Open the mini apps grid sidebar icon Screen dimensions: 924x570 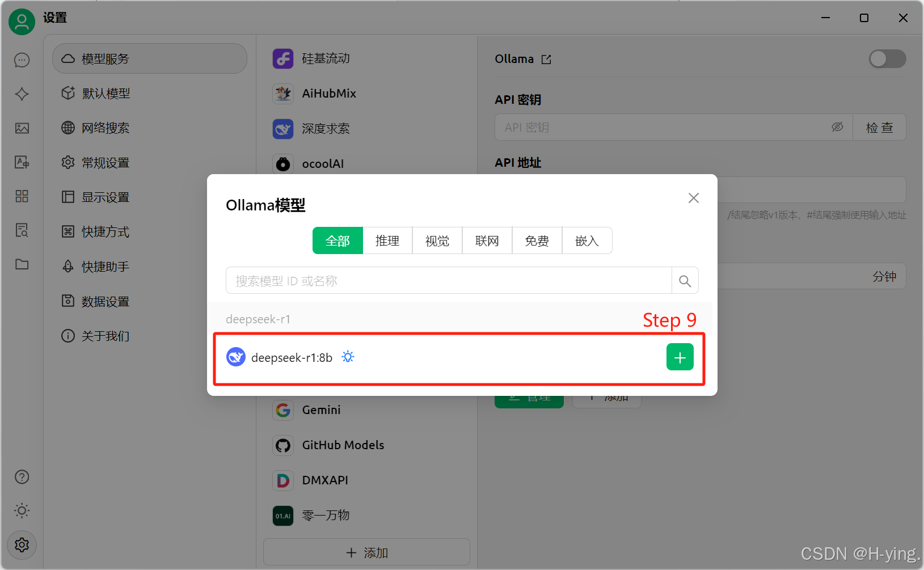coord(22,196)
